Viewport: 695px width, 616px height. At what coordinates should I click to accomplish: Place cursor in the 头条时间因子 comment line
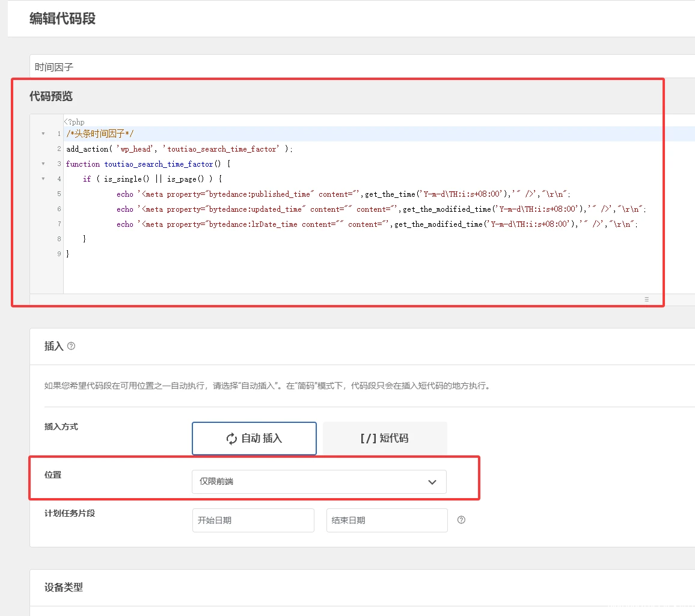pos(100,134)
